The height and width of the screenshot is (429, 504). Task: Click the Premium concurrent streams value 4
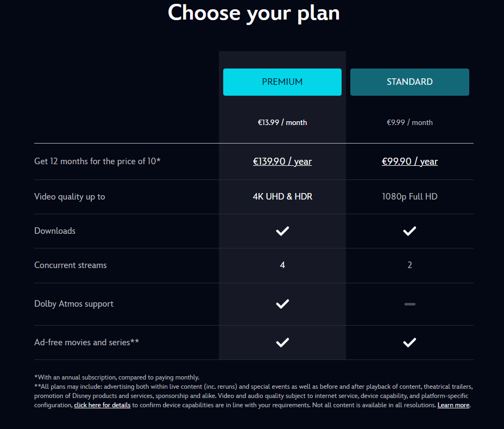[282, 265]
